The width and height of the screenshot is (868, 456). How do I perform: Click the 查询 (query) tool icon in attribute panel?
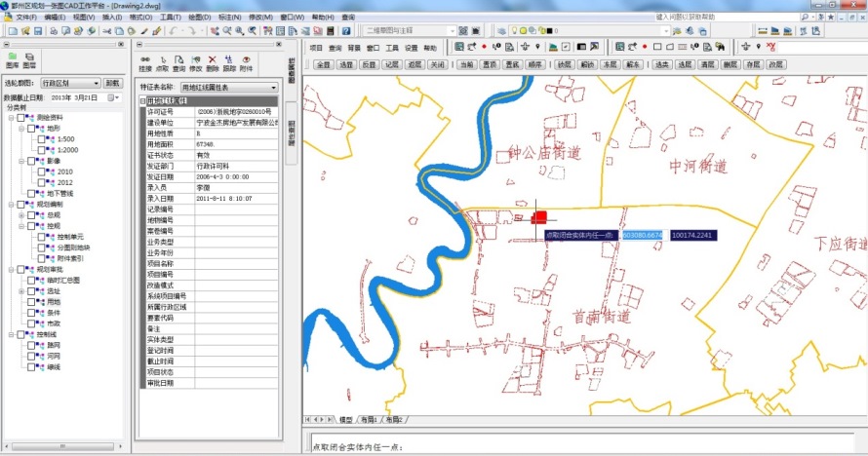[179, 58]
